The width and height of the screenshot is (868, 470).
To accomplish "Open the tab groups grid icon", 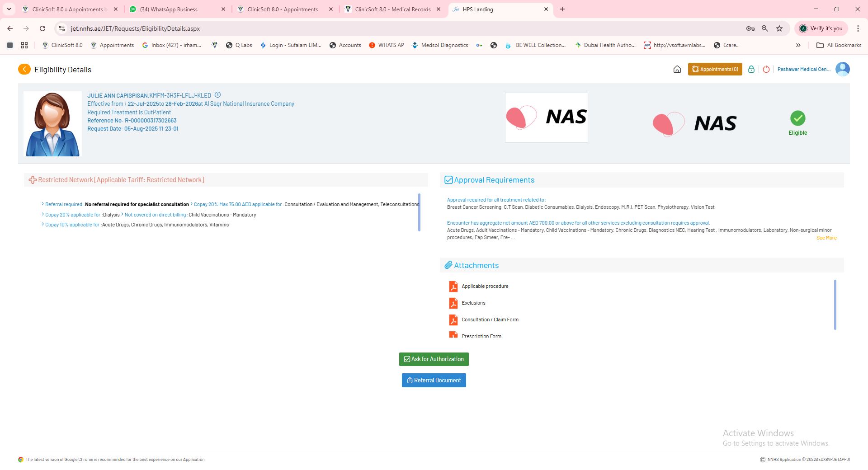I will pos(24,45).
